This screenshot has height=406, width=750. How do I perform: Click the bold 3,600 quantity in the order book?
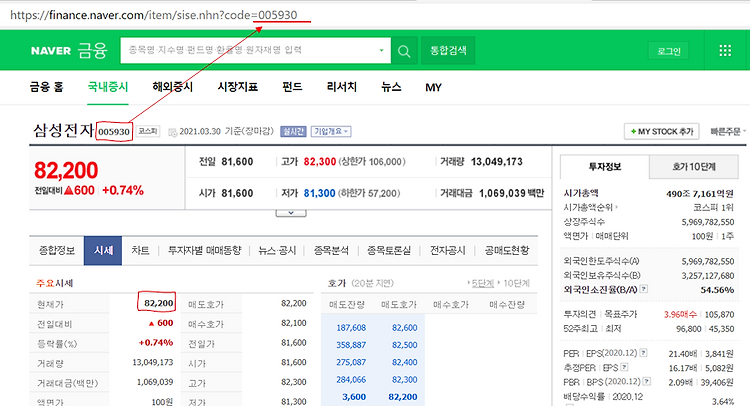coord(354,397)
